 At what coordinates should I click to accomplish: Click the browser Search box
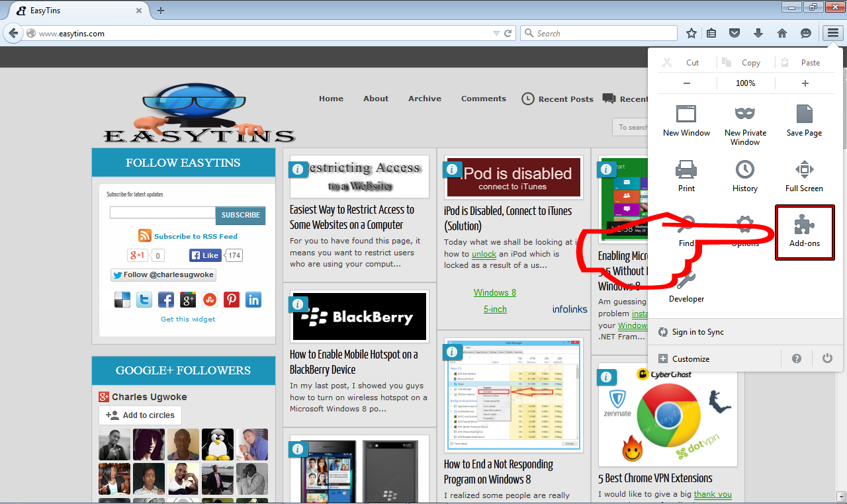point(599,33)
